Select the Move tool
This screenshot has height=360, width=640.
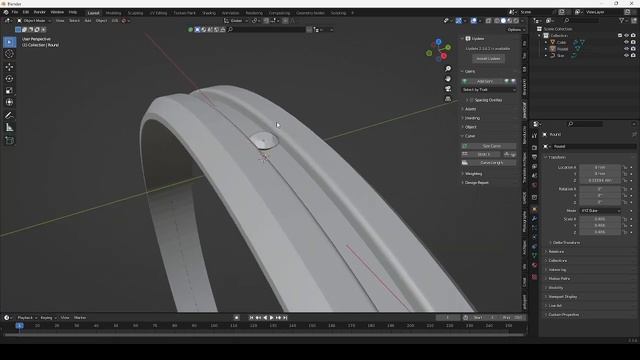[9, 67]
